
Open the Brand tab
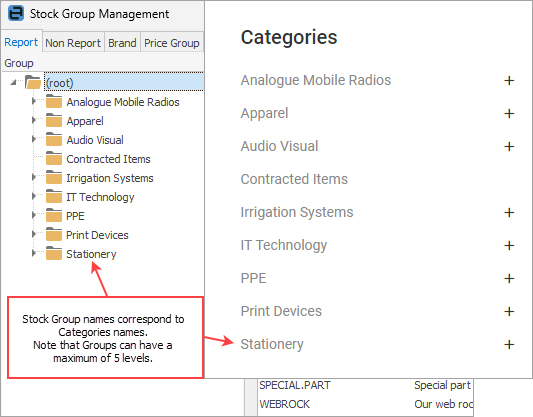coord(122,43)
